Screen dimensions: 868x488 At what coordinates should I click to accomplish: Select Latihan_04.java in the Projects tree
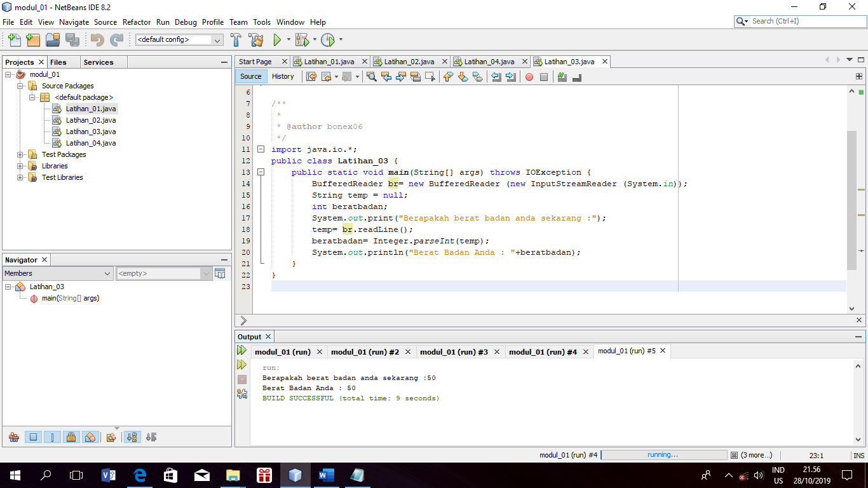click(91, 143)
